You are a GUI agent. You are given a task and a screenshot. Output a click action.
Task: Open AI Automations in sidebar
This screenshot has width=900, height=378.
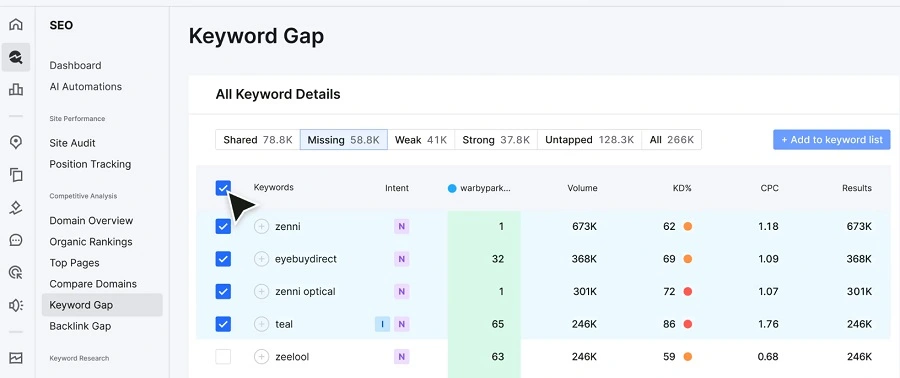(x=86, y=87)
